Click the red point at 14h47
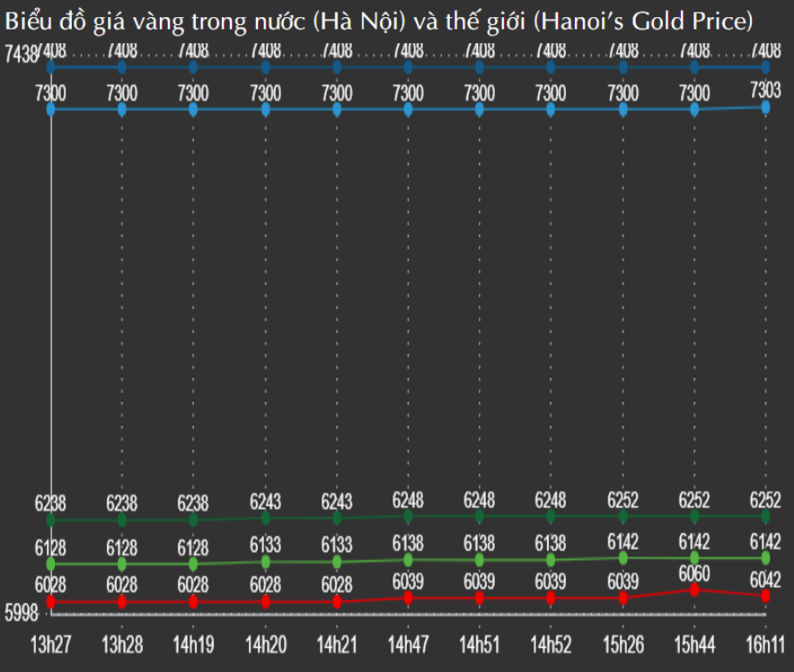The image size is (794, 672). (x=408, y=597)
